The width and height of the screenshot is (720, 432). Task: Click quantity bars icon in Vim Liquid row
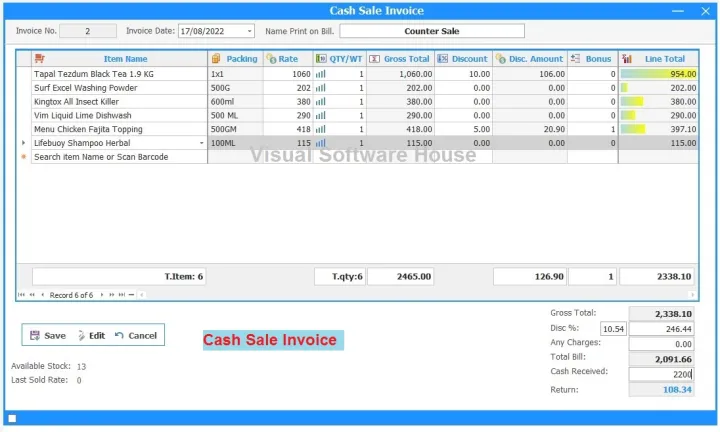point(321,115)
